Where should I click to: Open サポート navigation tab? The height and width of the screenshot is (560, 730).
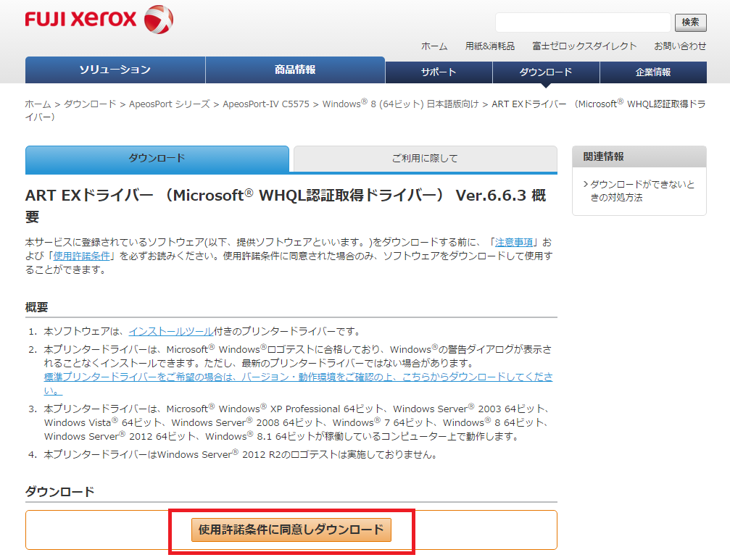coord(439,72)
